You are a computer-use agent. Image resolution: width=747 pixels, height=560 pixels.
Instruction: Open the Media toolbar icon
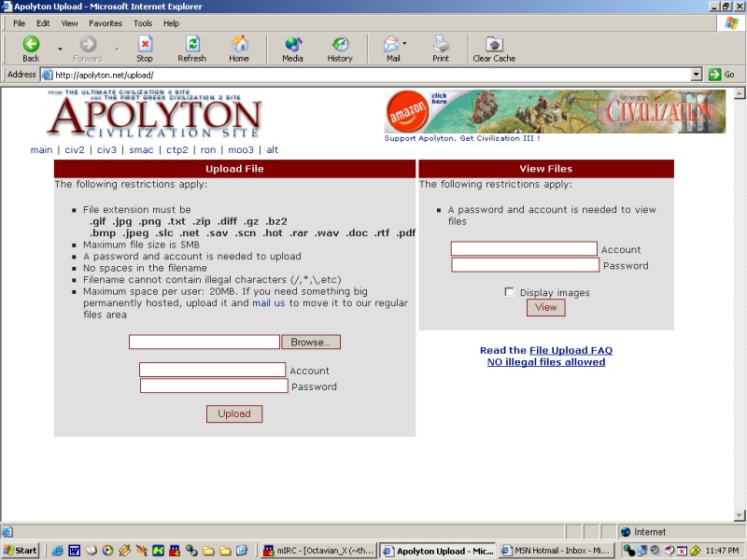[x=292, y=44]
